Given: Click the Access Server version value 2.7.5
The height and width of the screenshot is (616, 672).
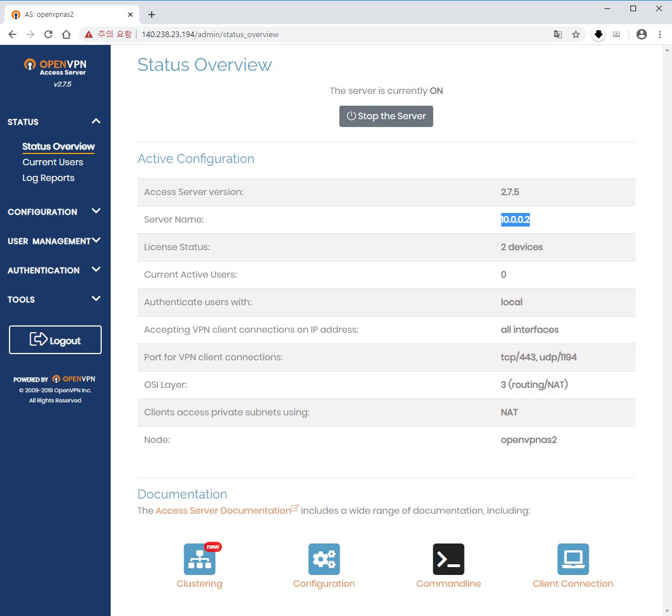Looking at the screenshot, I should point(510,192).
